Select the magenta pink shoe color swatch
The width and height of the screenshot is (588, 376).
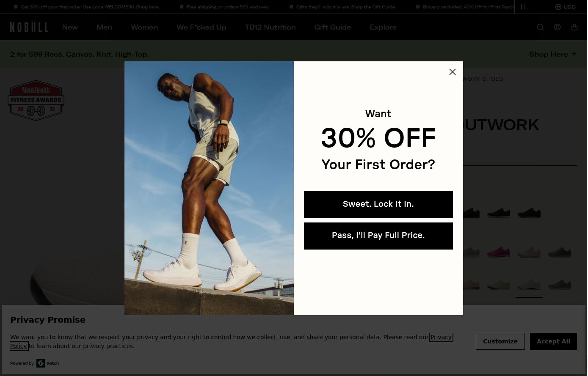click(x=499, y=252)
